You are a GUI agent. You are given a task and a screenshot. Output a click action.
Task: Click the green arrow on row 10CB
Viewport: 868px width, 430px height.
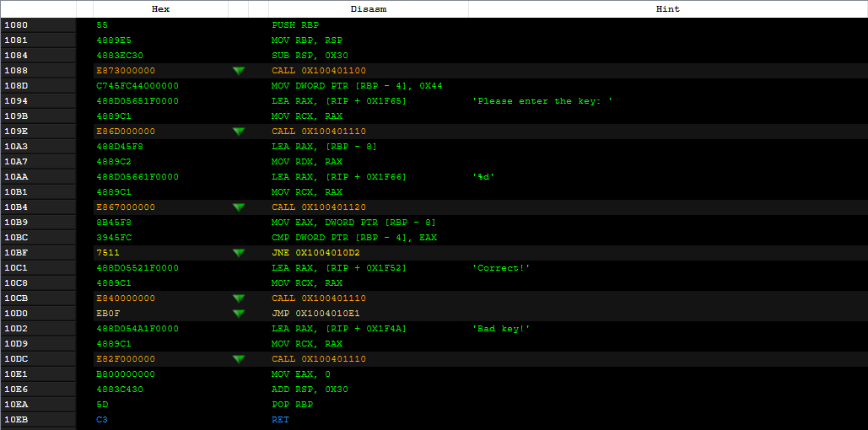[239, 298]
